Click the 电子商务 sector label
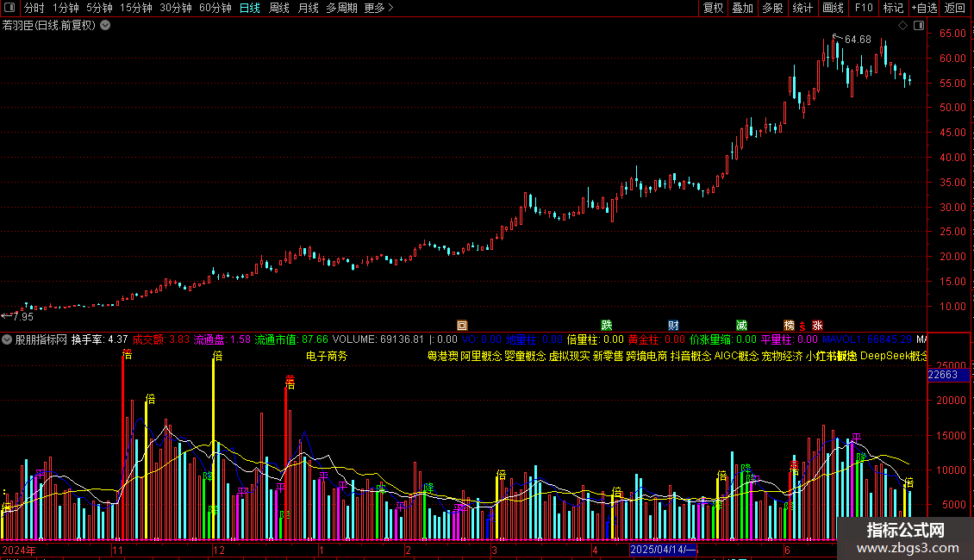The height and width of the screenshot is (560, 974). [327, 357]
